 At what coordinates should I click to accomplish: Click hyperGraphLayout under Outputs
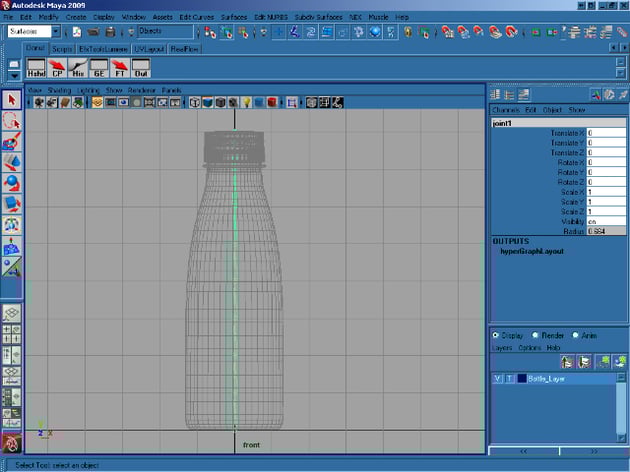(532, 251)
